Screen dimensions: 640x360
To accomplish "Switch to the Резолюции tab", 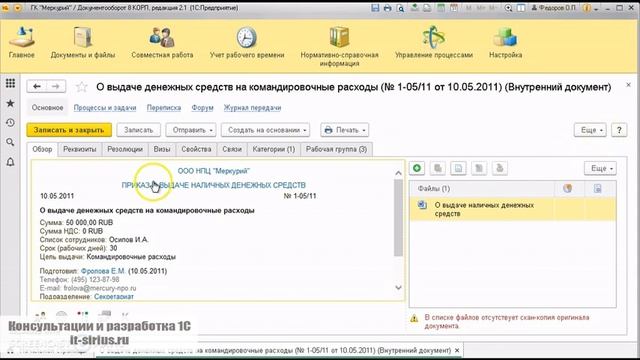I will coord(125,149).
